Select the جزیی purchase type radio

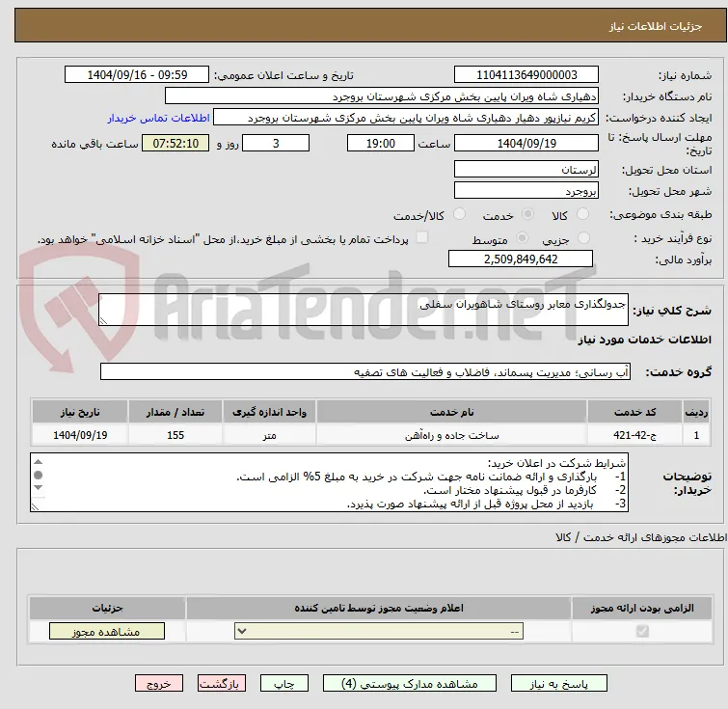583,238
